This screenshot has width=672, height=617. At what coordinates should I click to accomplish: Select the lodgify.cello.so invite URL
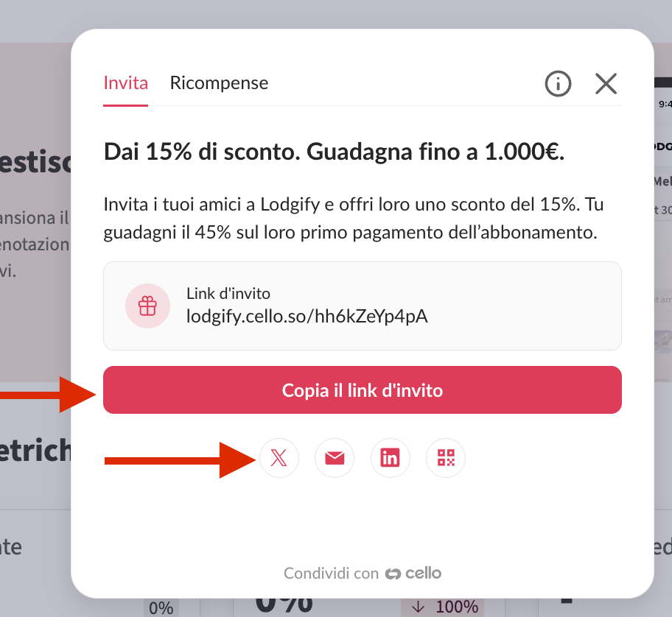(307, 317)
